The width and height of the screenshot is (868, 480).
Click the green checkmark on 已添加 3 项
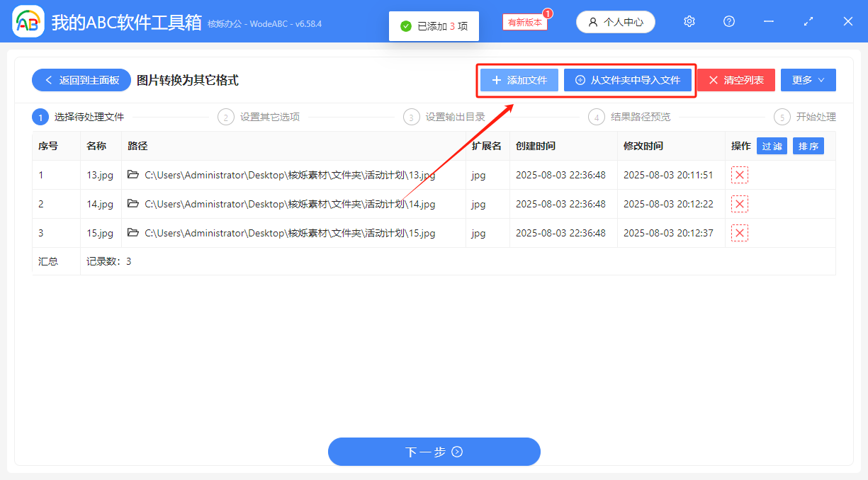(406, 25)
